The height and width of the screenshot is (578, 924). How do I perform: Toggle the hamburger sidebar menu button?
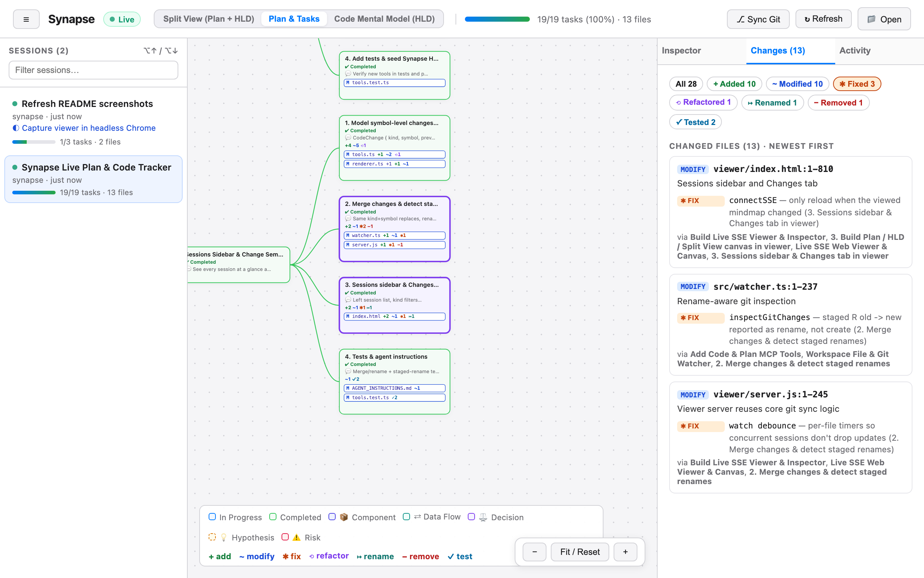point(26,19)
